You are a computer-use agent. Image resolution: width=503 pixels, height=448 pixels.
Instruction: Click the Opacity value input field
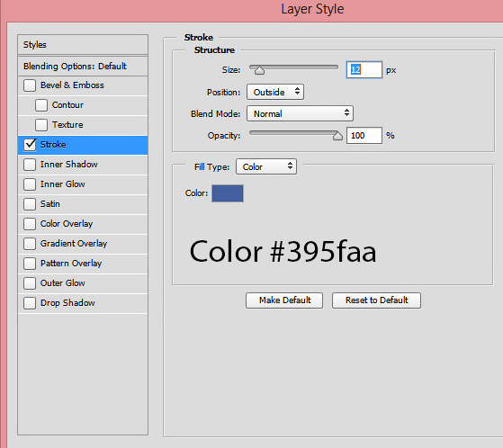pyautogui.click(x=364, y=135)
